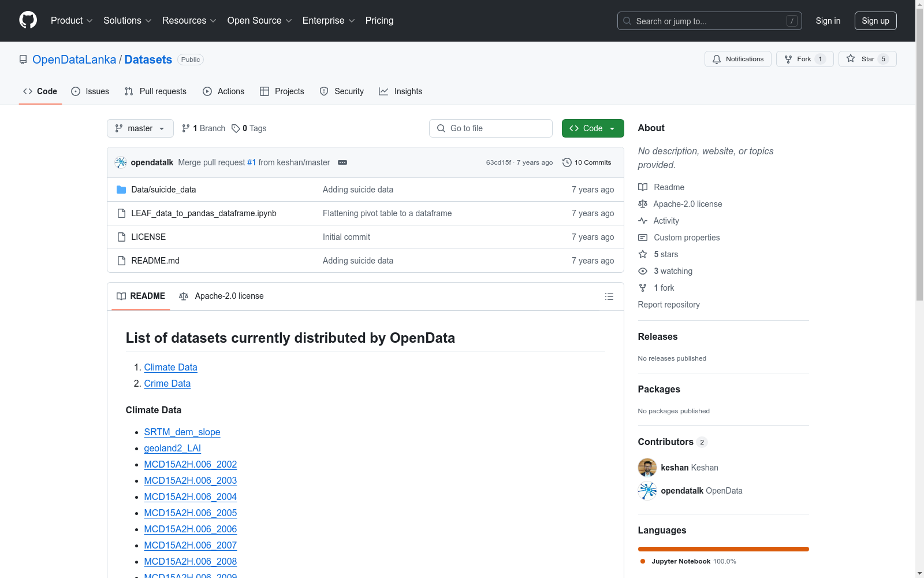The image size is (924, 578).
Task: Switch to the Issues tab
Action: [90, 91]
